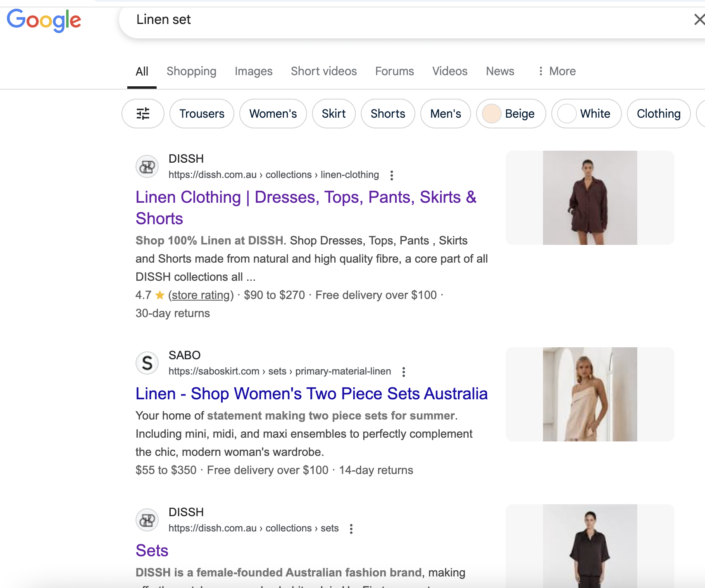Switch to the Shopping tab

point(191,71)
